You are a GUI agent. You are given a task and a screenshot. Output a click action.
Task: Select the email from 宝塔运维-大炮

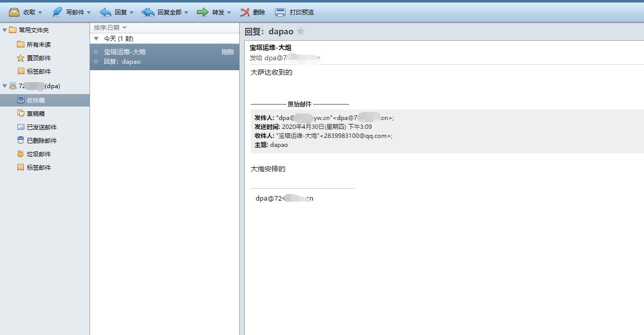pos(165,57)
